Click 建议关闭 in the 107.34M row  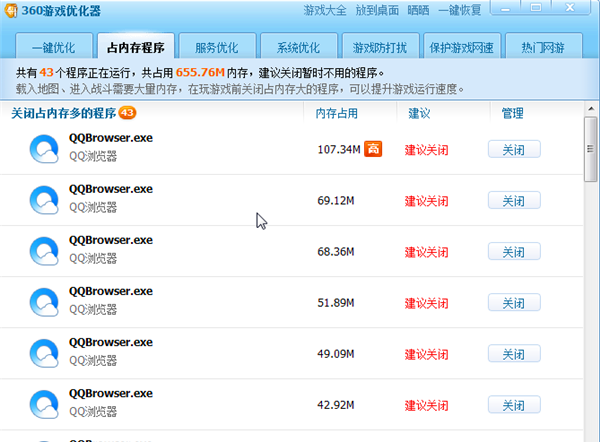426,150
